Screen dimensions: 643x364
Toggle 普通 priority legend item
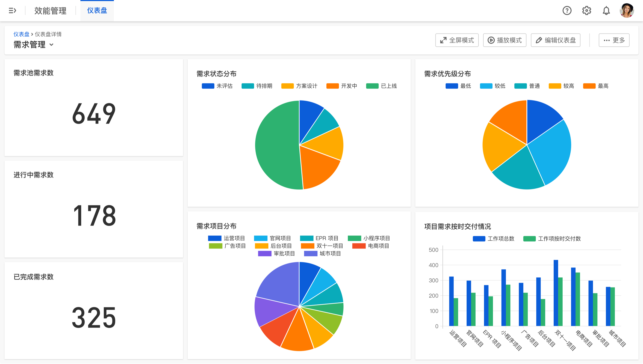(x=527, y=86)
